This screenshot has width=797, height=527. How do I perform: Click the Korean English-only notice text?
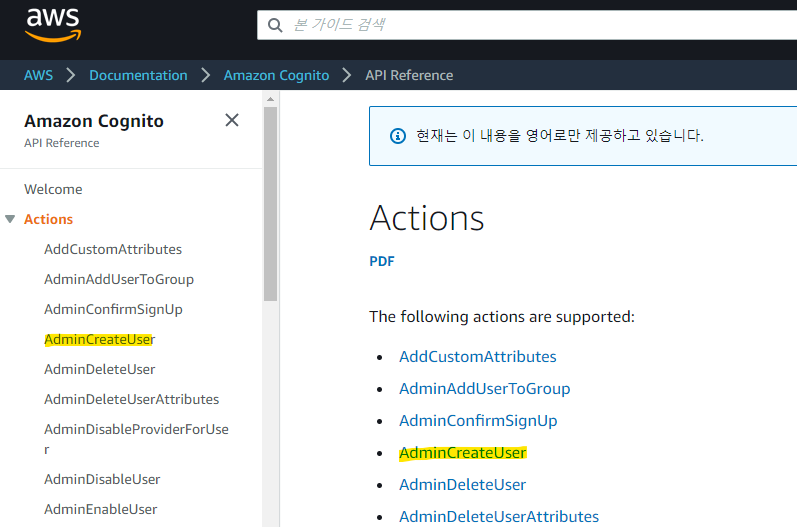click(560, 136)
